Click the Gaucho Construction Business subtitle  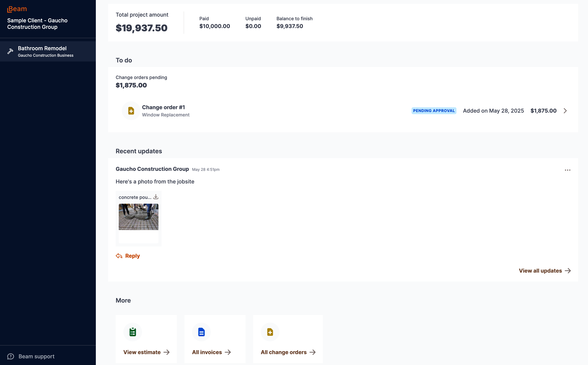click(x=46, y=55)
